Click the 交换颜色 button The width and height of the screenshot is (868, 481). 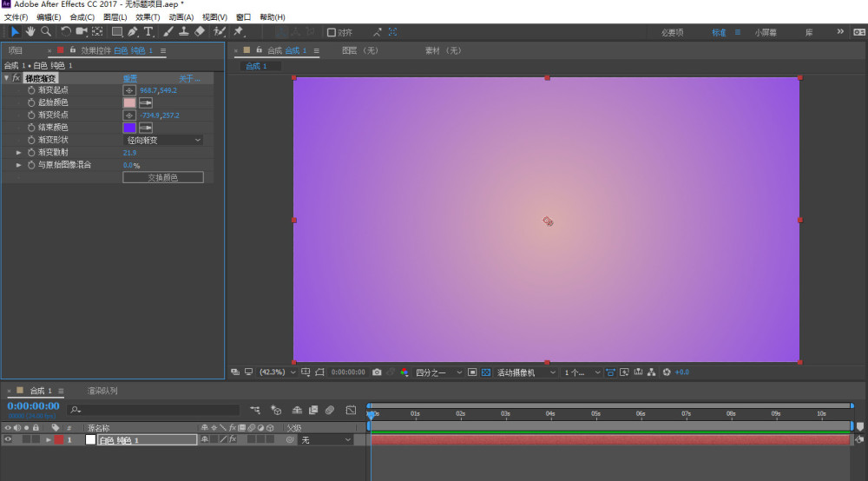coord(162,177)
